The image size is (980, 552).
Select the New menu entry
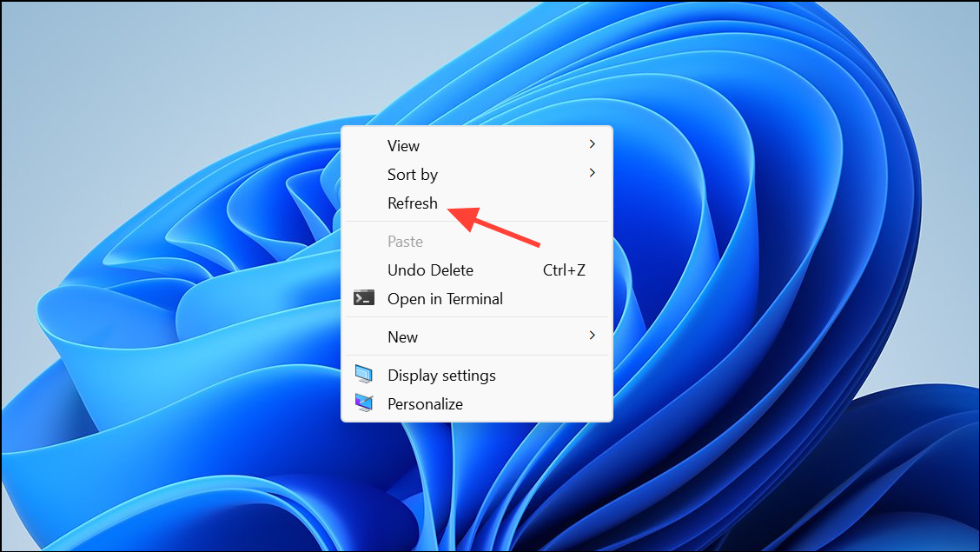click(x=402, y=337)
